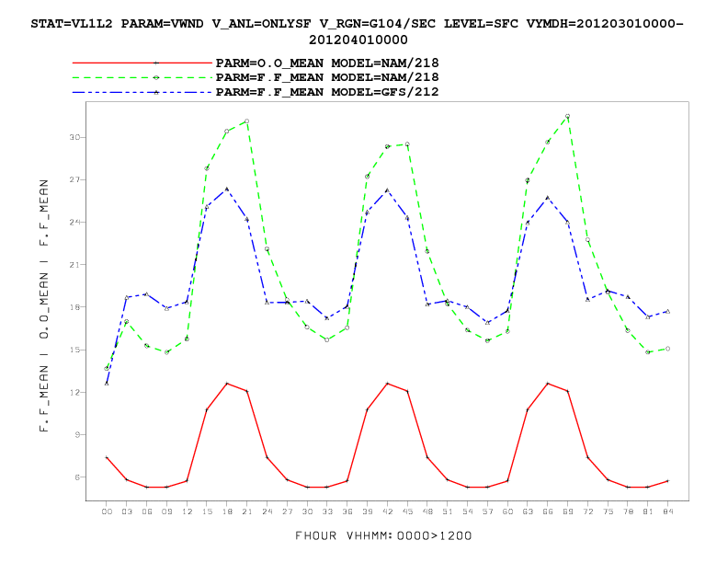Click y-axis tick label 30
Screen dimensions: 728x563
click(x=74, y=137)
